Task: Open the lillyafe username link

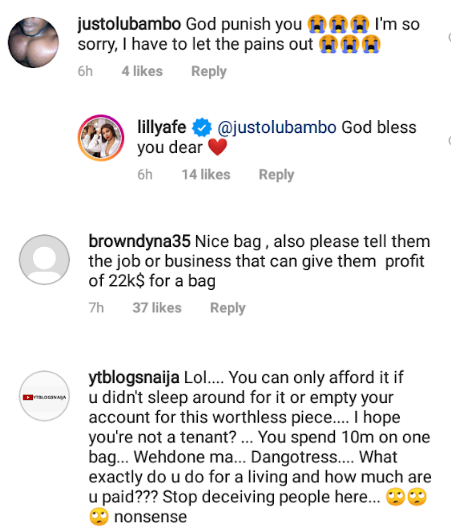Action: pos(162,127)
